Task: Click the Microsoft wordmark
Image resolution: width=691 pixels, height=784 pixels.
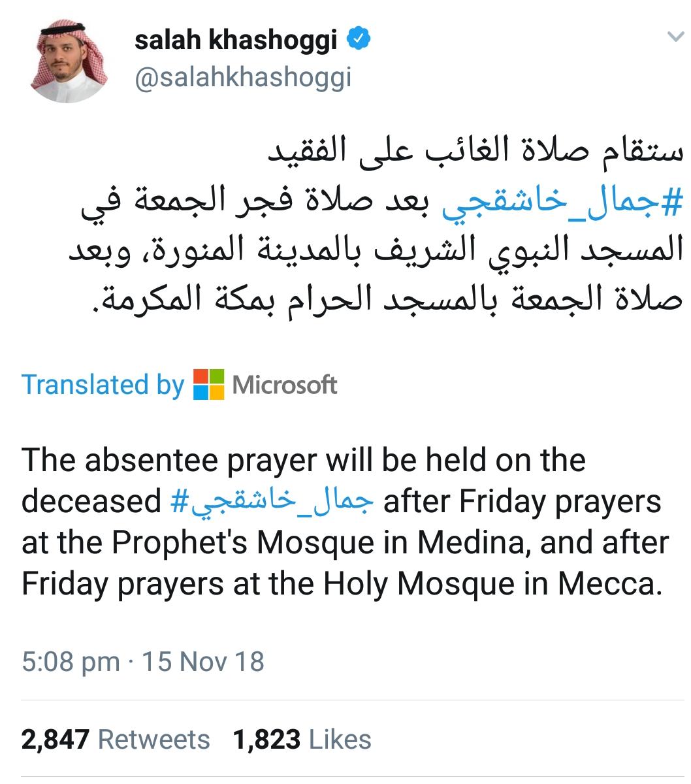Action: click(x=285, y=385)
